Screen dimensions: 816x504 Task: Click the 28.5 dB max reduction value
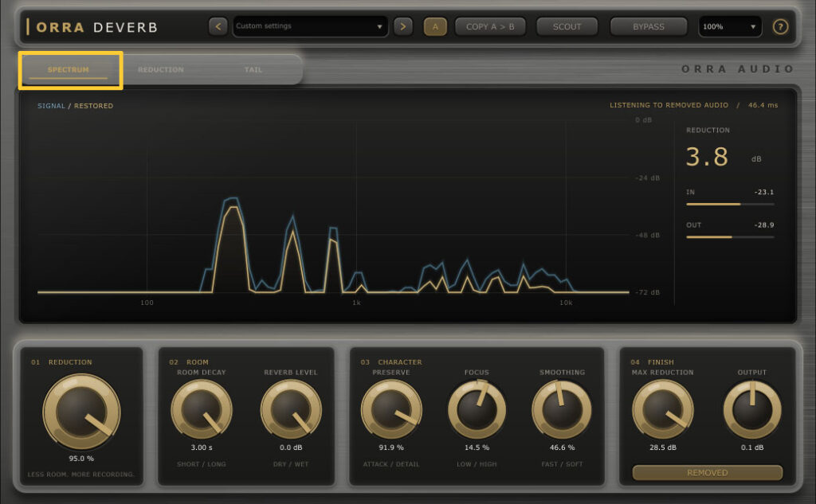coord(662,447)
